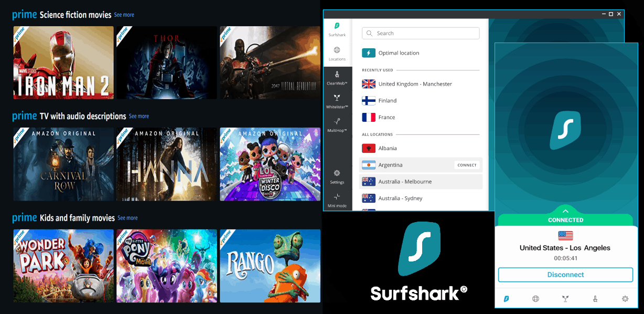
Task: Open the Rango thumbnail
Action: (270, 266)
